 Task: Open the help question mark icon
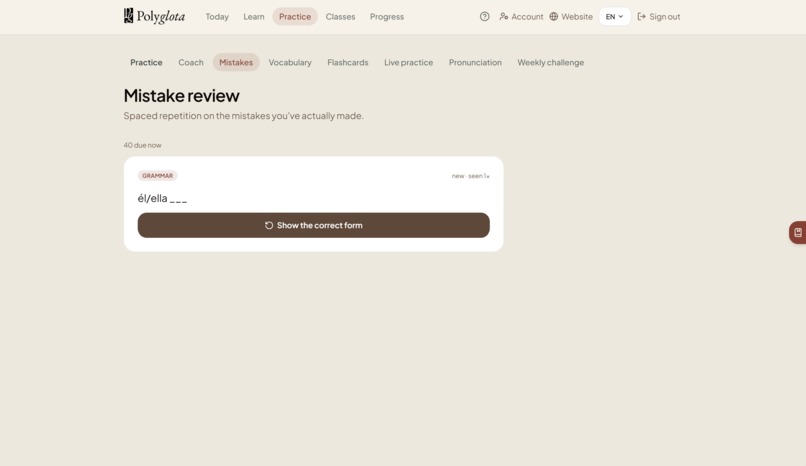[x=484, y=16]
